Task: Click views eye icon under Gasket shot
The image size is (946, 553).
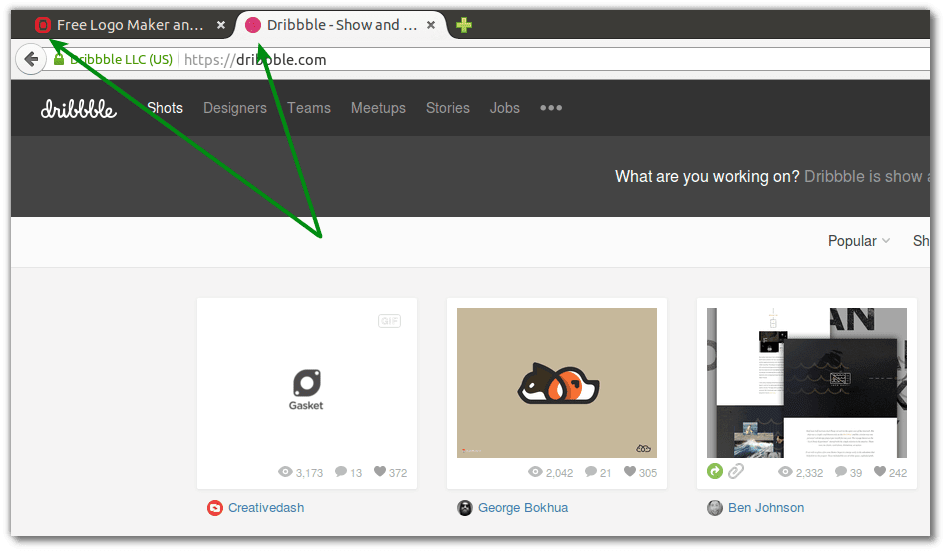Action: [x=285, y=472]
